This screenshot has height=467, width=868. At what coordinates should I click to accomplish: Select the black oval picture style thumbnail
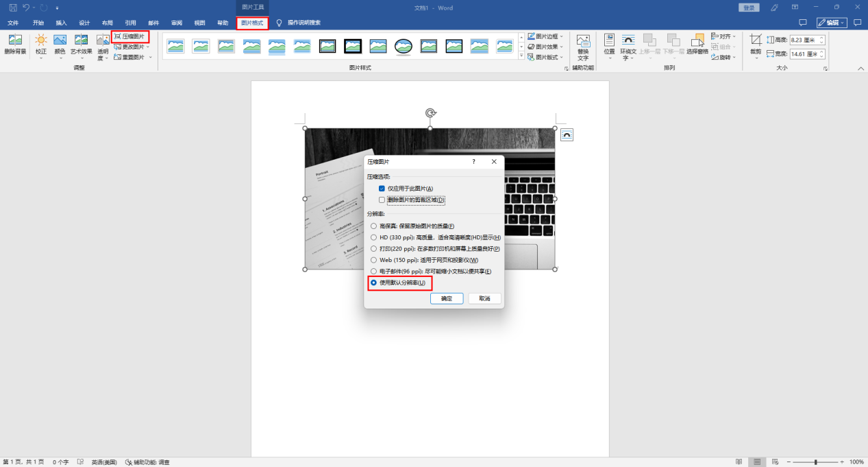click(403, 46)
